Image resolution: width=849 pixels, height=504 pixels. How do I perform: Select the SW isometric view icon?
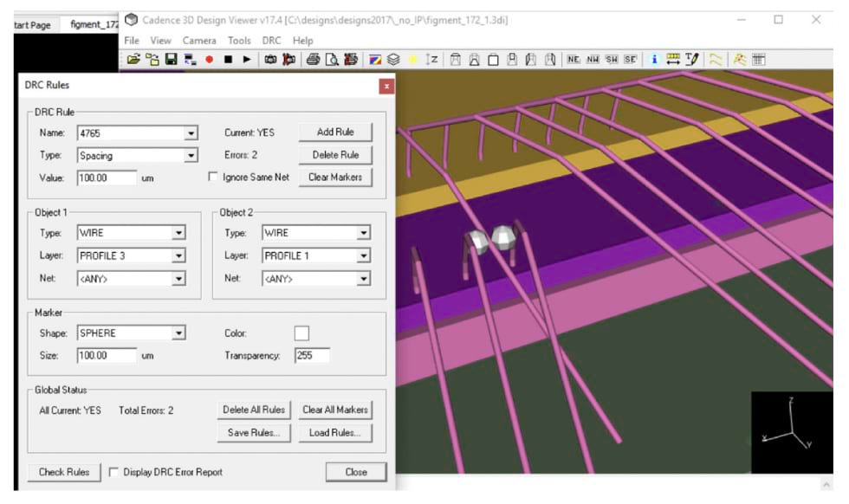[x=612, y=60]
